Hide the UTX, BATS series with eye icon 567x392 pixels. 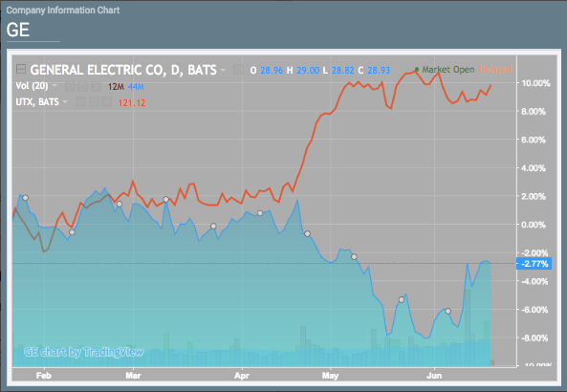point(81,102)
